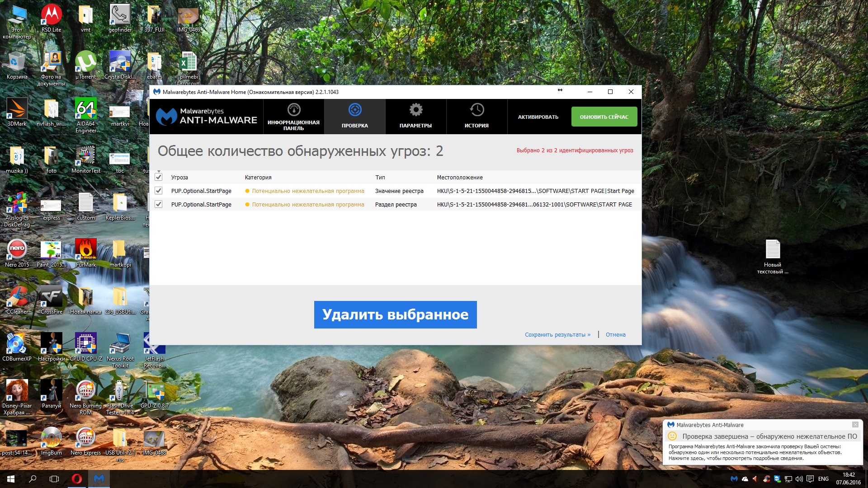Sort by the Location column header
The image size is (868, 488).
[x=459, y=178]
